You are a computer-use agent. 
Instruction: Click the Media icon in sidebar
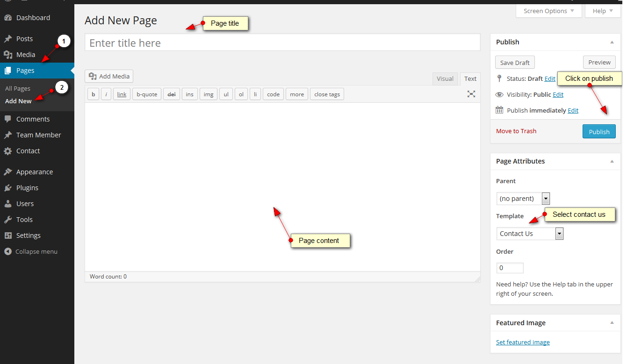pyautogui.click(x=8, y=55)
